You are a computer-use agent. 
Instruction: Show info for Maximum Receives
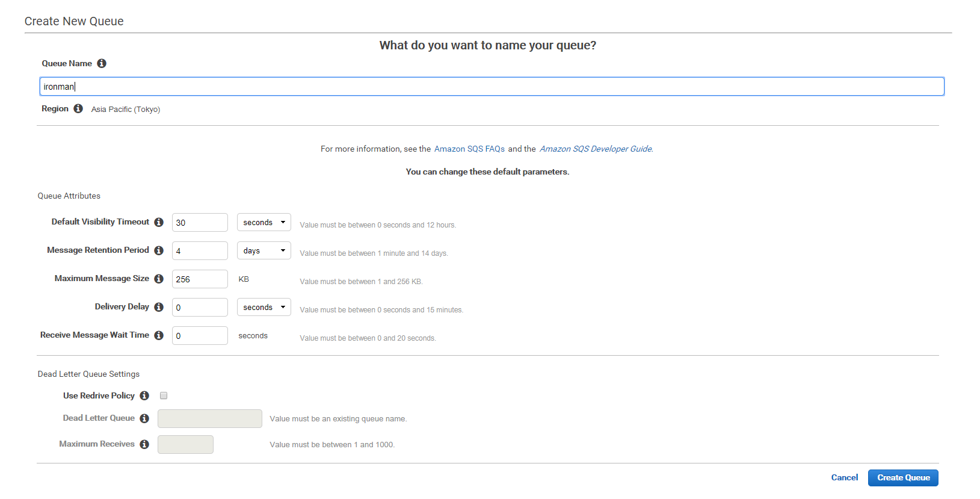144,444
